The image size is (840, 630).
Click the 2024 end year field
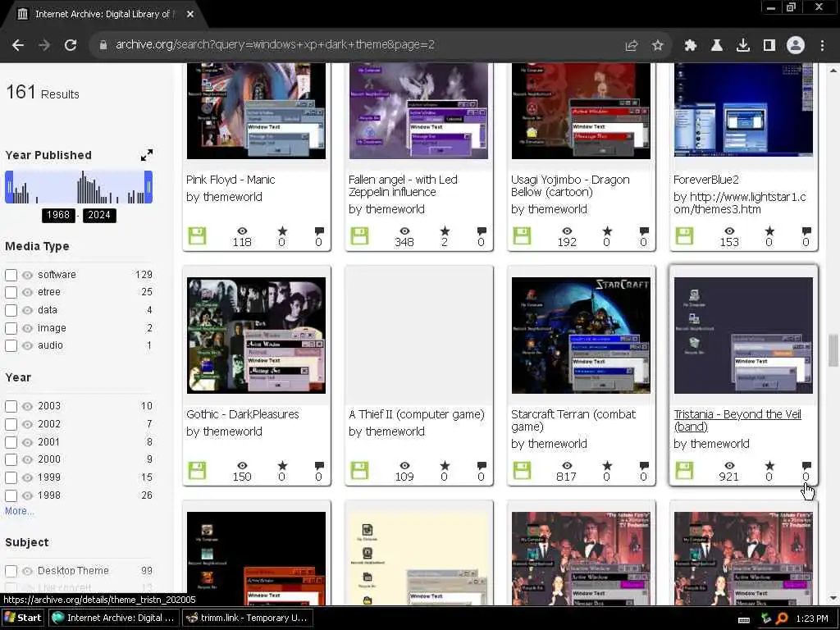[99, 216]
